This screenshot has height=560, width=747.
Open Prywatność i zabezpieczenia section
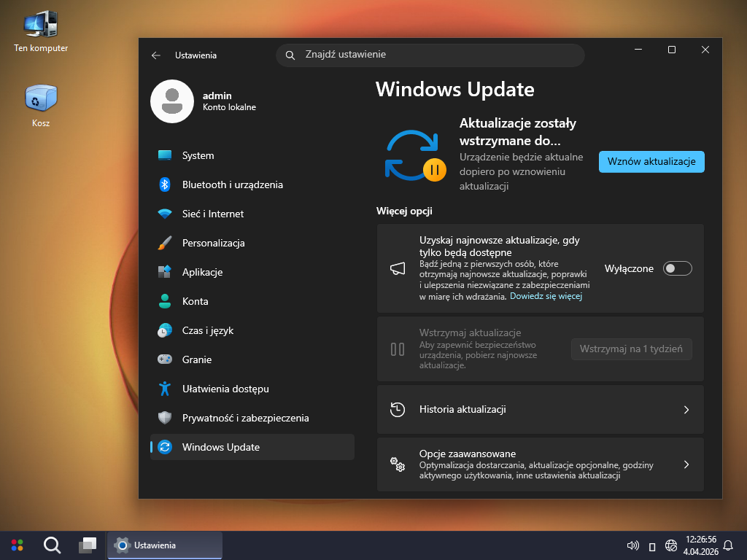(x=245, y=418)
